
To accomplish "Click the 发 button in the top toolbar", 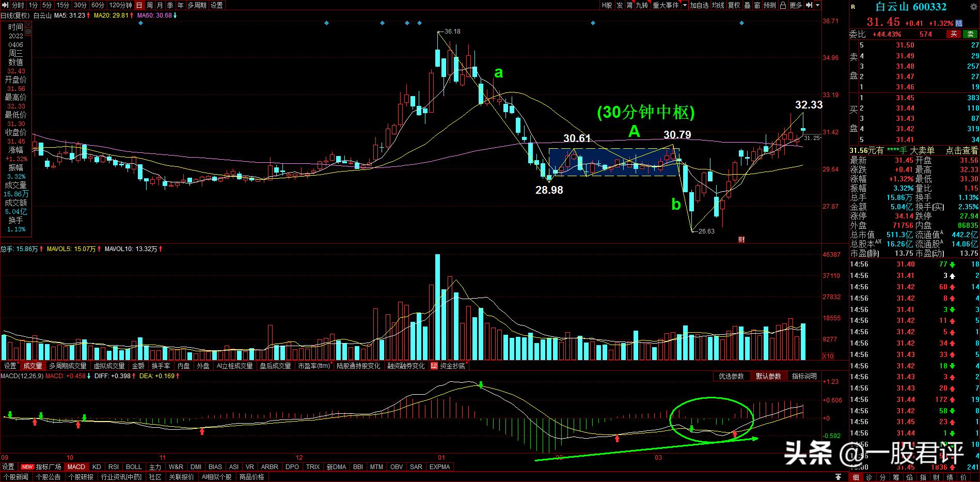I will (x=620, y=5).
